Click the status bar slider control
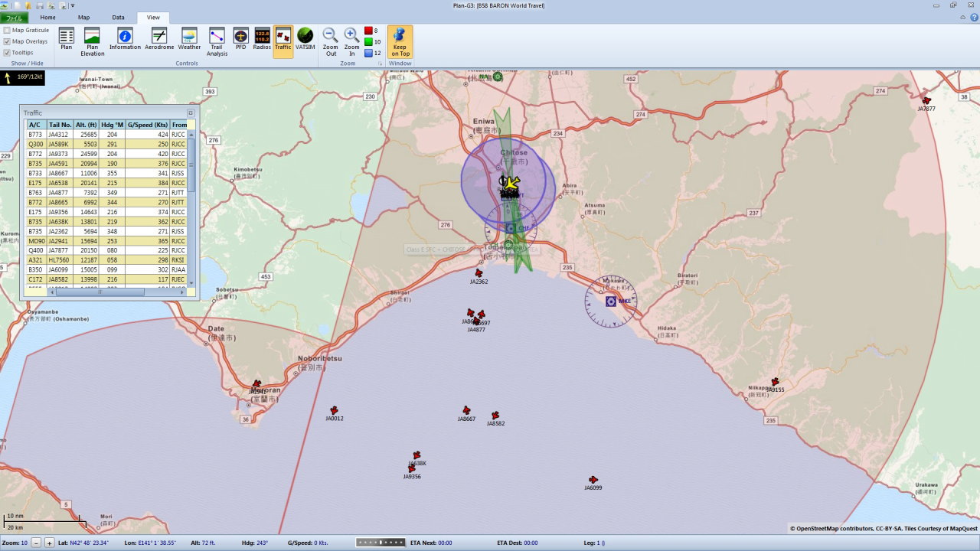Viewport: 980px width, 551px height. point(381,543)
